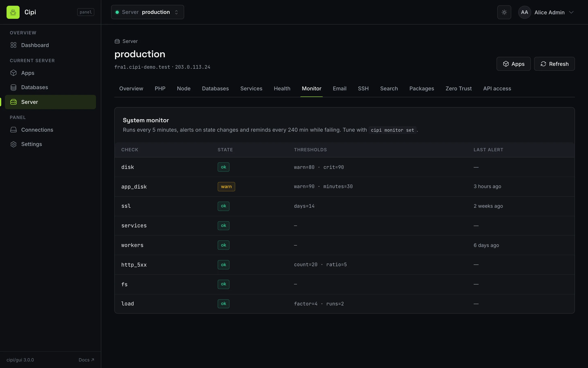Viewport: 588px width, 368px height.
Task: Click the app_disk check name
Action: (x=134, y=187)
